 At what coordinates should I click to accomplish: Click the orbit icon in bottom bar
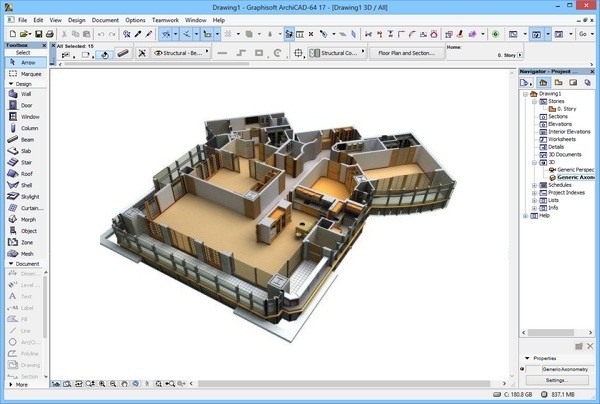point(136,383)
